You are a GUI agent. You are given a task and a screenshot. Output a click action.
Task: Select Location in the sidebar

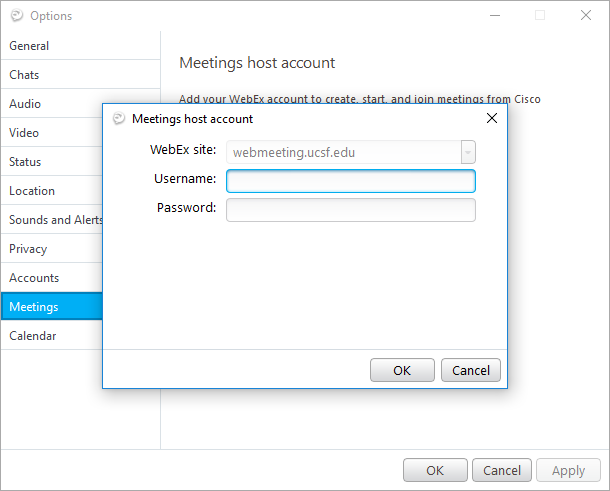(x=52, y=191)
